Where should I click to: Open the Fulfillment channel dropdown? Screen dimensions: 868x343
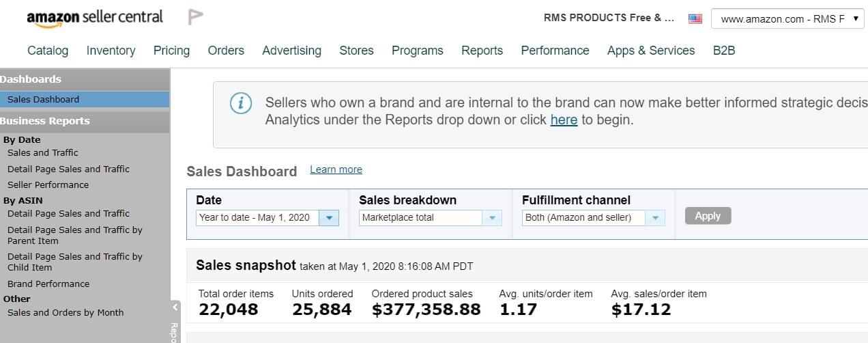tap(655, 218)
